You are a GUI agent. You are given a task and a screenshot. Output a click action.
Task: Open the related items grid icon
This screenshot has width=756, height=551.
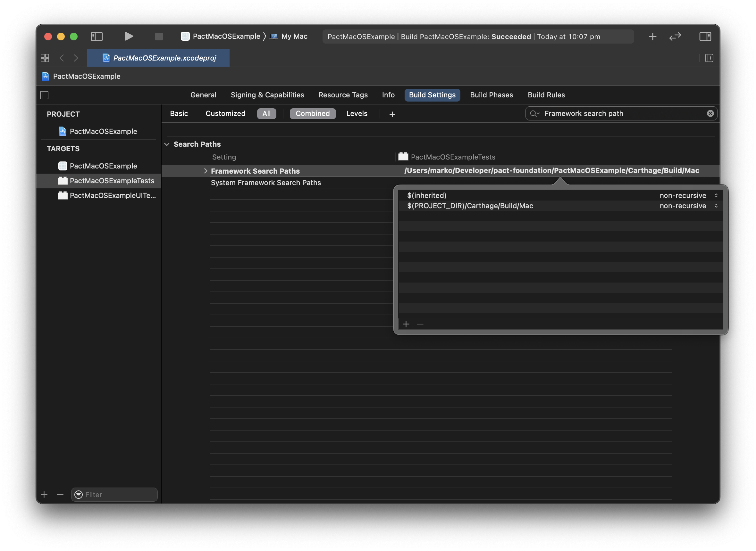[x=45, y=58]
